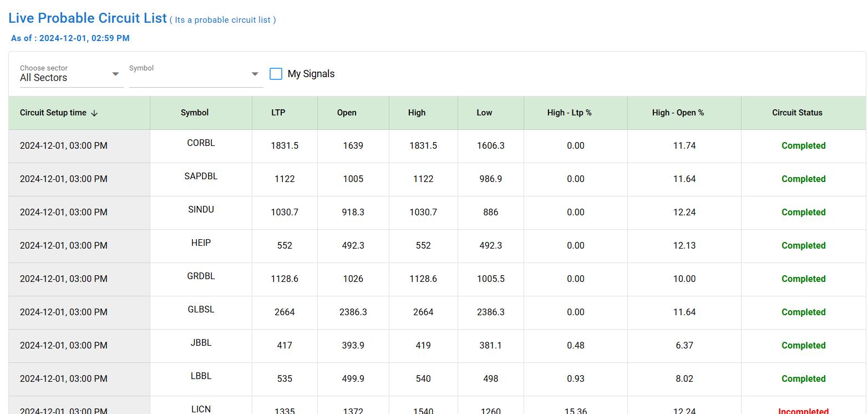Image resolution: width=868 pixels, height=414 pixels.
Task: Click Completed status in LBBL row
Action: pos(803,378)
